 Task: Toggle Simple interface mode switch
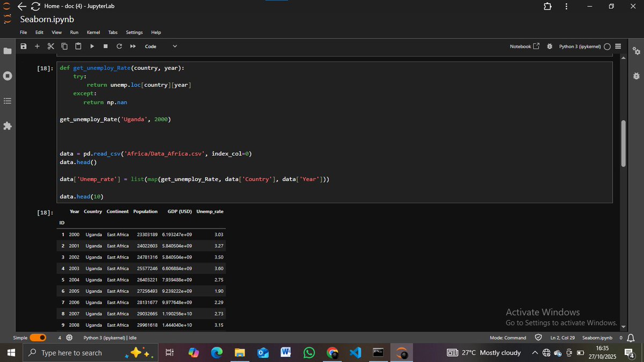[x=39, y=338]
